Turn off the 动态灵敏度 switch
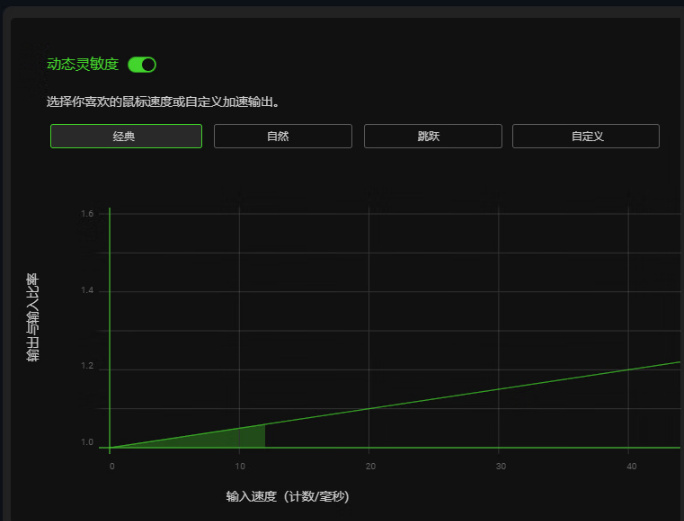 142,65
